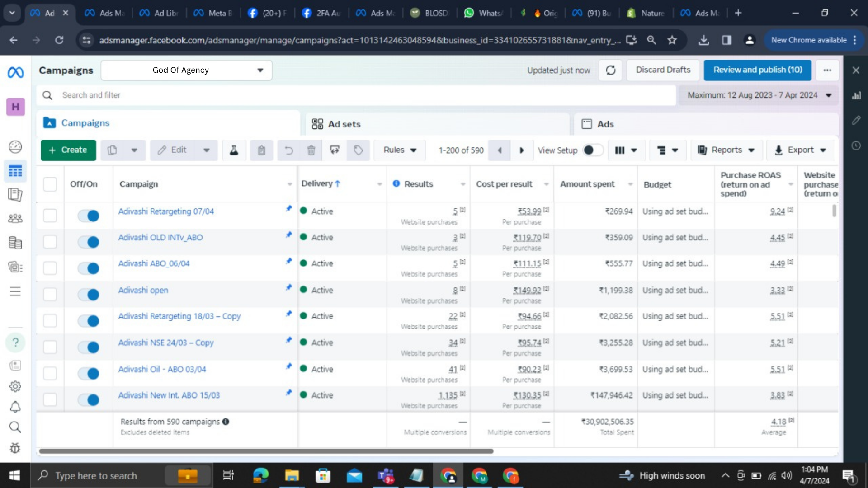Image resolution: width=868 pixels, height=488 pixels.
Task: Turn off Adivashi Retargeting 07/04 campaign toggle
Action: [89, 216]
